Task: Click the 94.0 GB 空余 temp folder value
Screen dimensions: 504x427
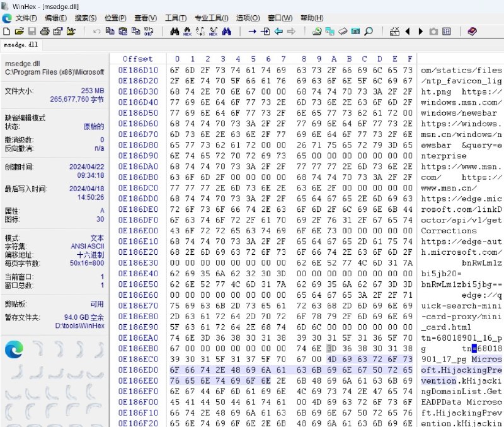Action: point(84,317)
